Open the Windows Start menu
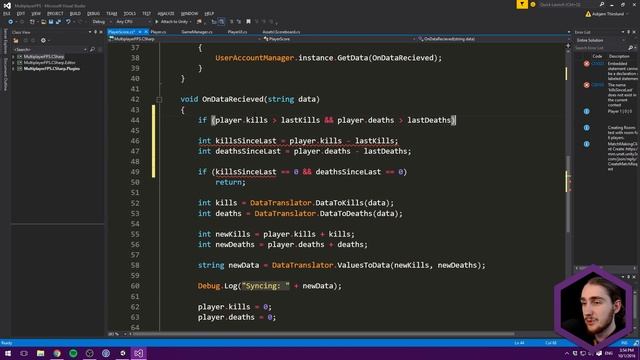The image size is (640, 360). 8,353
